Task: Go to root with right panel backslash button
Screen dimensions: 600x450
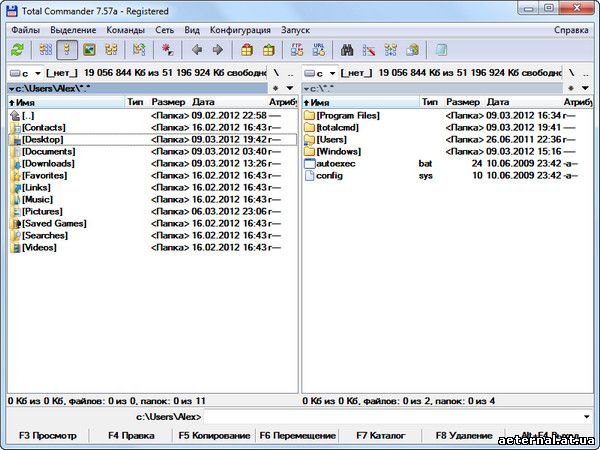Action: pos(571,73)
